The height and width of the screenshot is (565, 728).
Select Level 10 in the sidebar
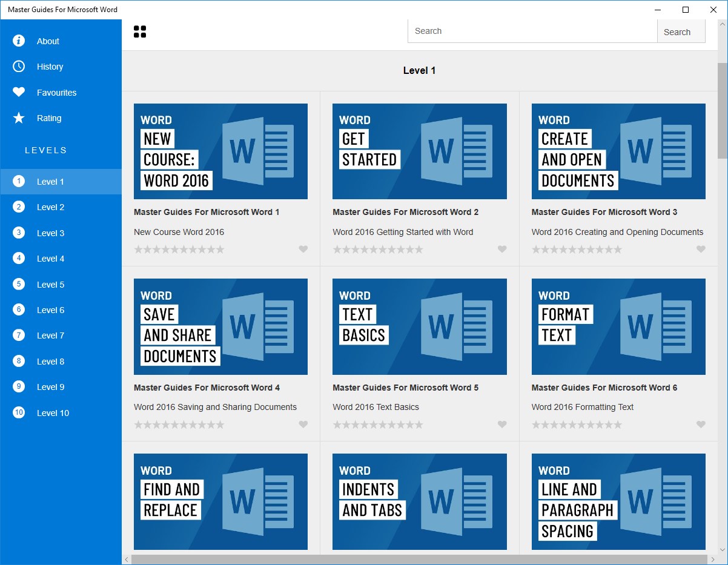[61, 413]
